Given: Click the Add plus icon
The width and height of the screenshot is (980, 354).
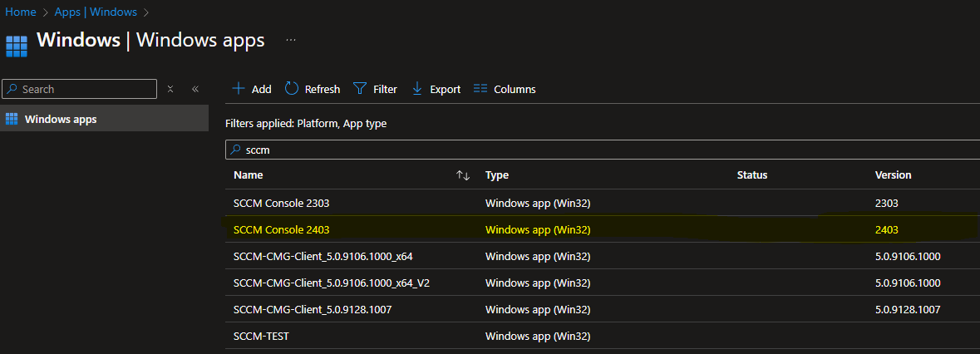Looking at the screenshot, I should [x=238, y=89].
